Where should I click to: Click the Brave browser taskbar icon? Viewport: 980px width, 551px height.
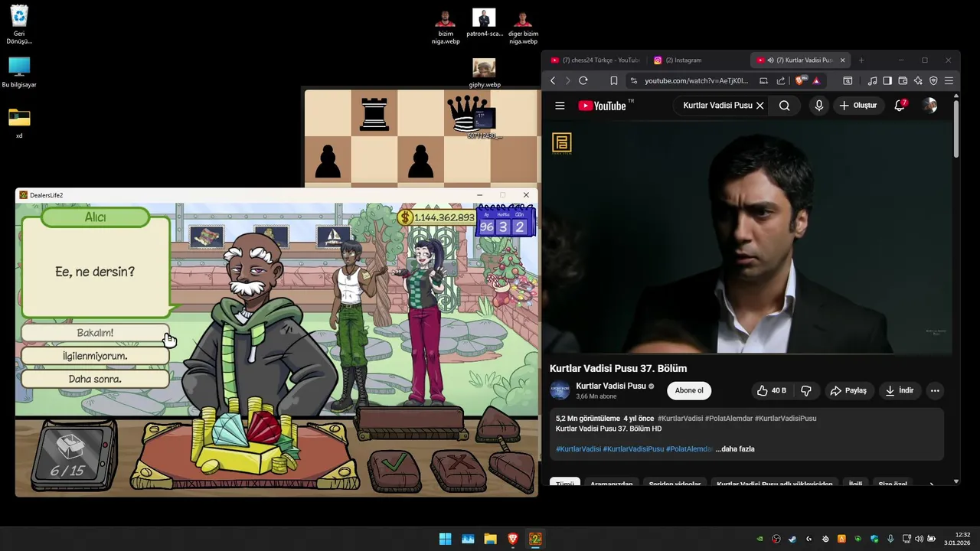click(x=513, y=539)
